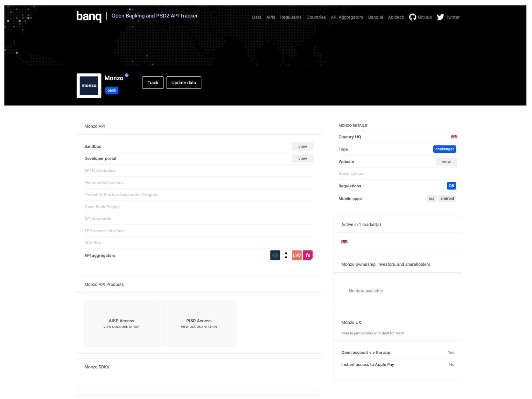Click the Monzo logo thumbnail

pyautogui.click(x=89, y=86)
